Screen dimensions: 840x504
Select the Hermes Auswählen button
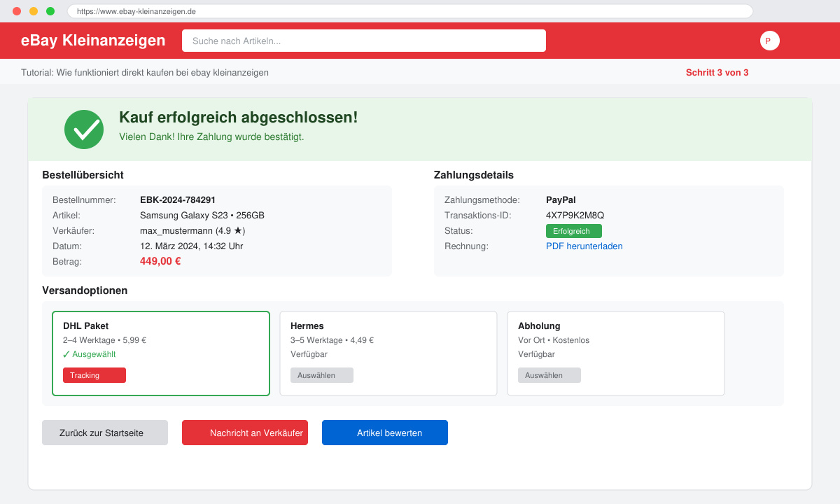322,375
